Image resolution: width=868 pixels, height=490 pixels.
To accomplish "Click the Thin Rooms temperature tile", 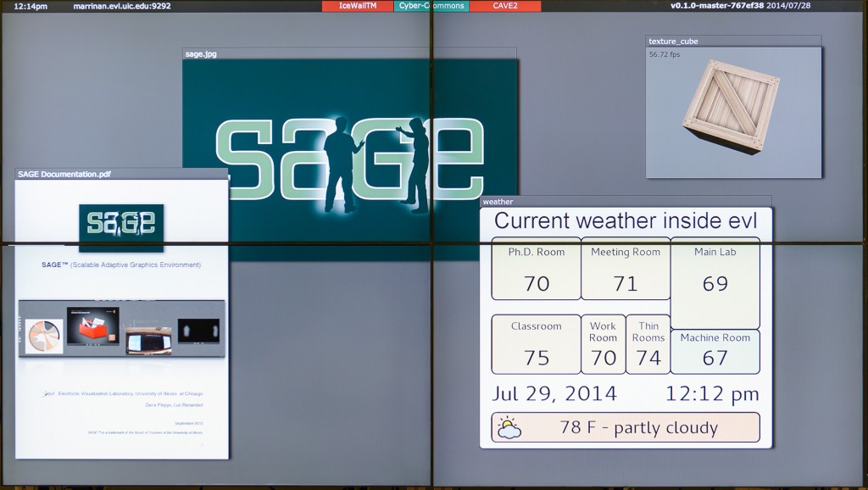I will tap(648, 344).
